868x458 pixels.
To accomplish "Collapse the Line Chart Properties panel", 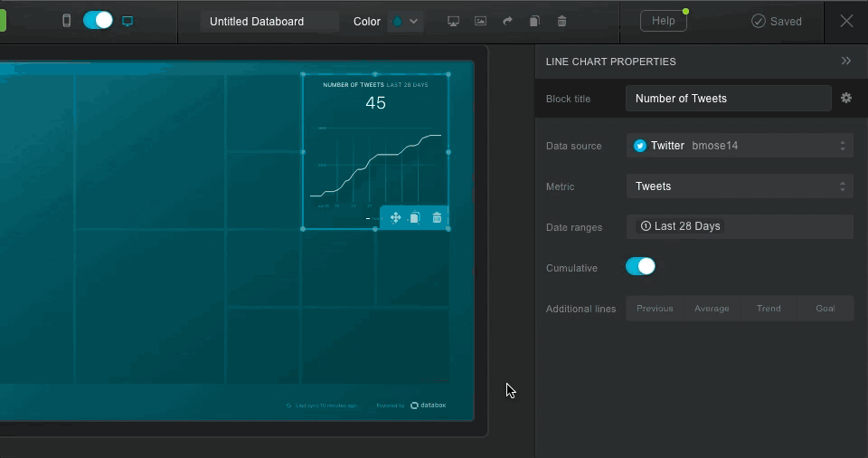I will pyautogui.click(x=846, y=61).
